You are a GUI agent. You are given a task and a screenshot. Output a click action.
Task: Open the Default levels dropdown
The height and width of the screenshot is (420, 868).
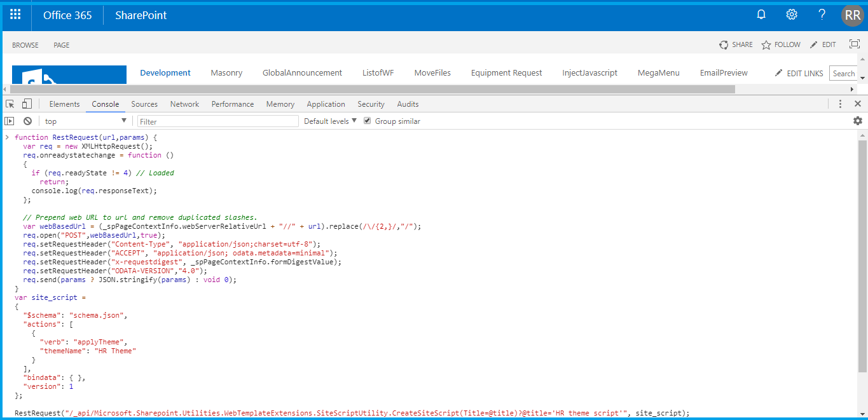(x=330, y=121)
